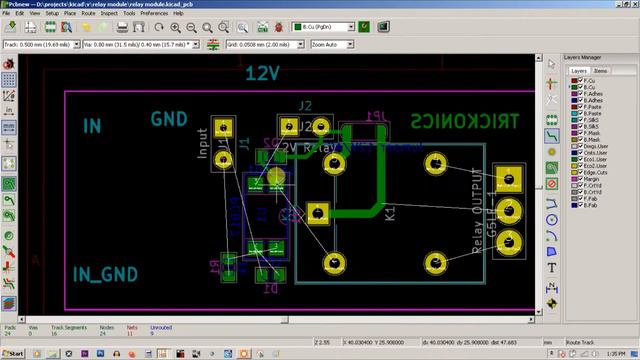
Task: Open the scripting console icon
Action: click(x=383, y=27)
